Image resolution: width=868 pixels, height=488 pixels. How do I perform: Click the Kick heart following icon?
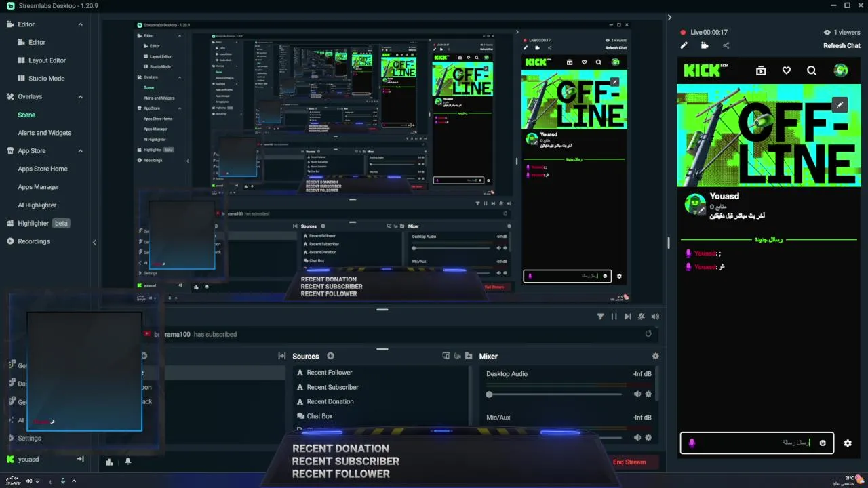tap(786, 70)
